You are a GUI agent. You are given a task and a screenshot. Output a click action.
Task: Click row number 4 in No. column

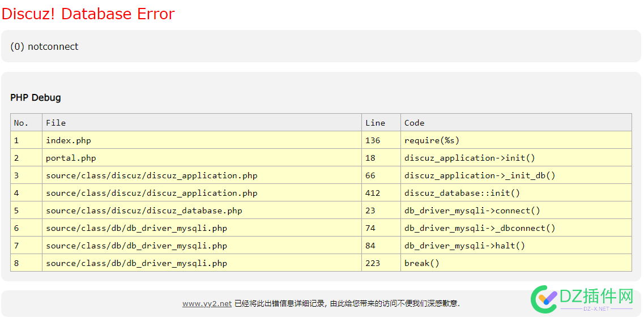point(26,193)
